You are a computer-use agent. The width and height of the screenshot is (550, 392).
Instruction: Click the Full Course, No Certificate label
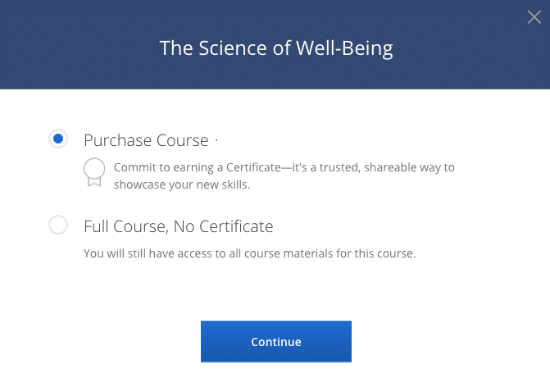[179, 226]
